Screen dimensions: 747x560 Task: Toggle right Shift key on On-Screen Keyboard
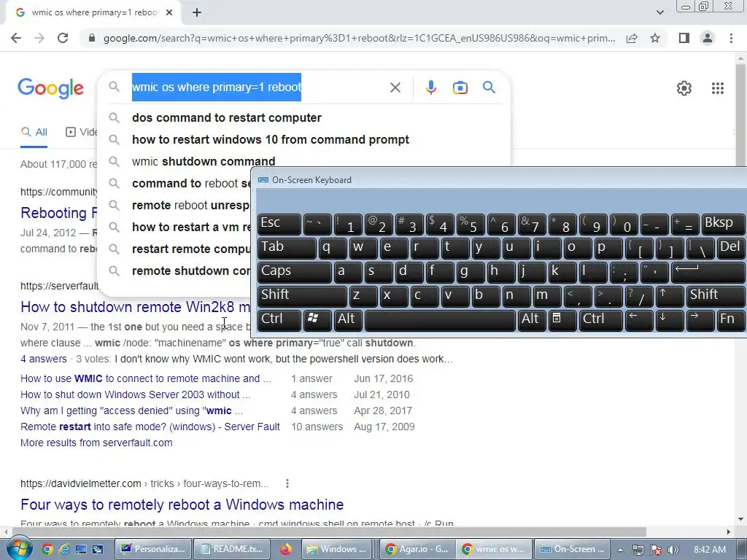(x=716, y=296)
